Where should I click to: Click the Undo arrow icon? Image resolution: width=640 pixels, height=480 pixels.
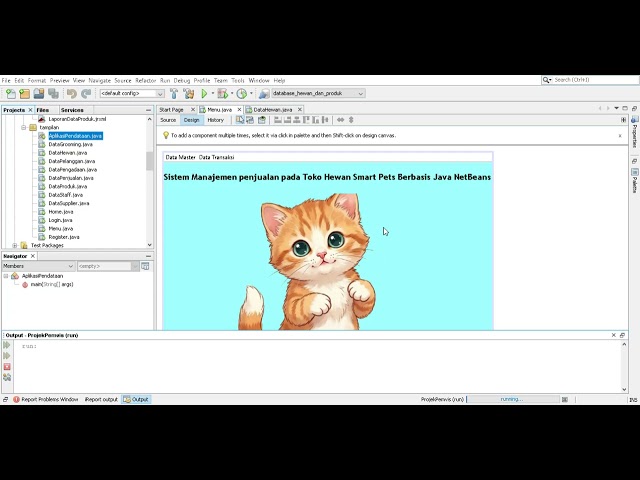pos(72,94)
